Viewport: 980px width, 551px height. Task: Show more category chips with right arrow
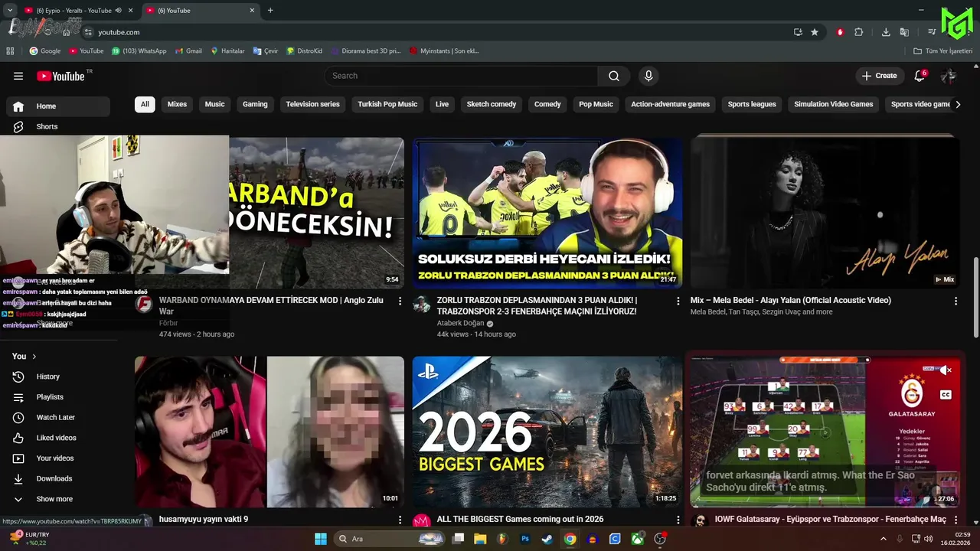(x=957, y=104)
